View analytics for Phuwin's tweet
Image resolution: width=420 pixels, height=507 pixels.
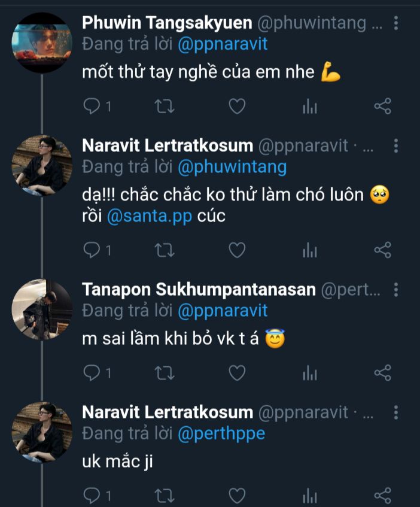(x=310, y=107)
